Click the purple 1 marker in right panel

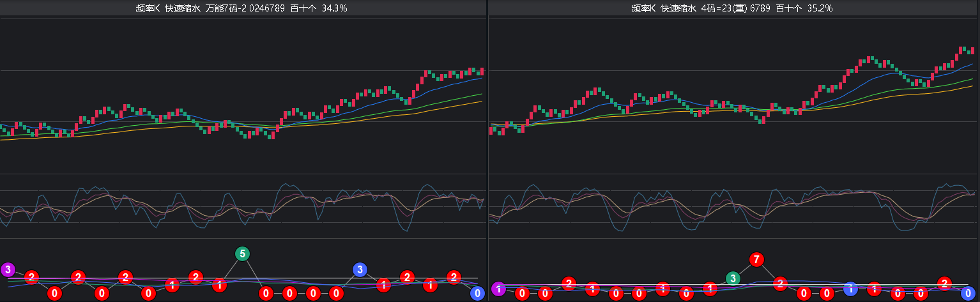[x=498, y=289]
